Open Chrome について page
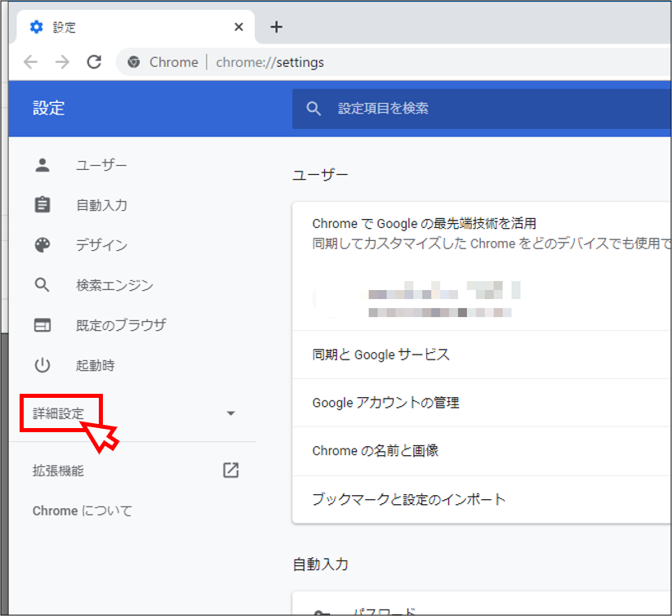 (x=82, y=511)
